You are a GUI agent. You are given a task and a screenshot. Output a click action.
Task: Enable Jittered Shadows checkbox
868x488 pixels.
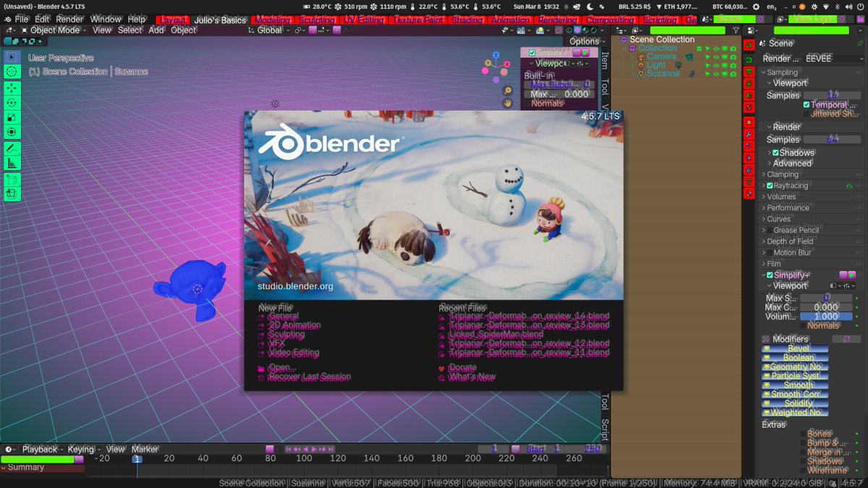pos(807,114)
